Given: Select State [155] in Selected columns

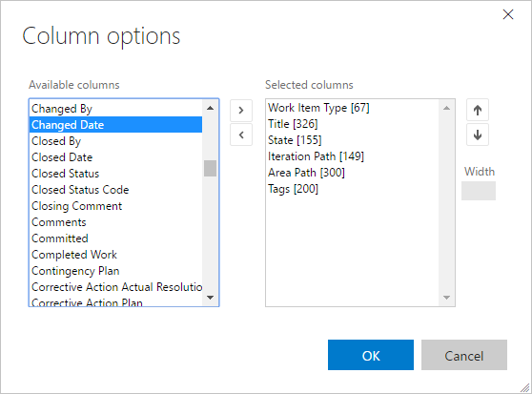Looking at the screenshot, I should pyautogui.click(x=353, y=140).
